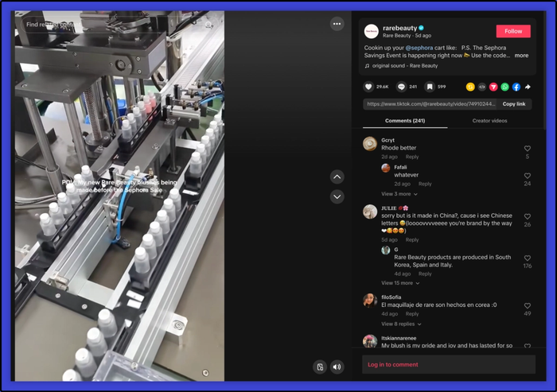Like Itskiannarenee's comment
Image resolution: width=557 pixels, height=392 pixels.
point(528,346)
